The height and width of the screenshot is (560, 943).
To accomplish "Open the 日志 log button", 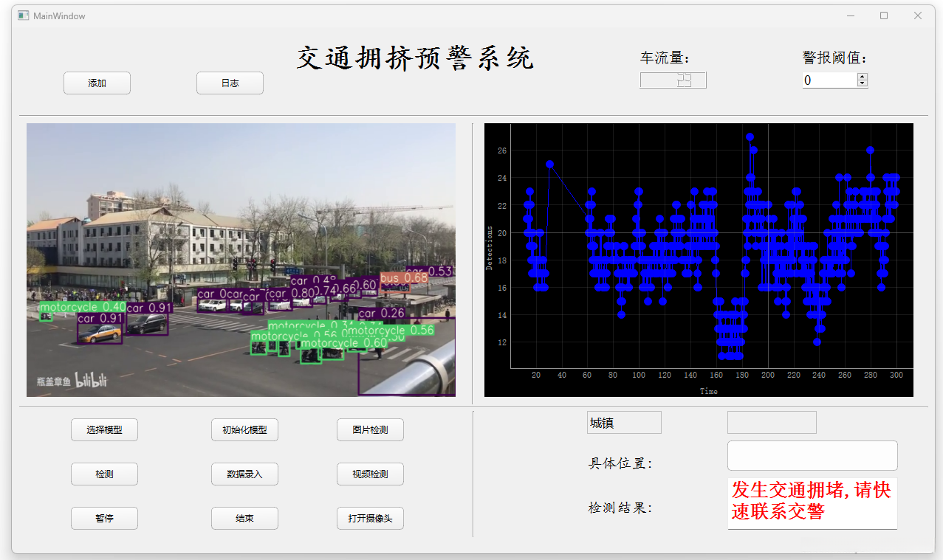I will tap(230, 83).
